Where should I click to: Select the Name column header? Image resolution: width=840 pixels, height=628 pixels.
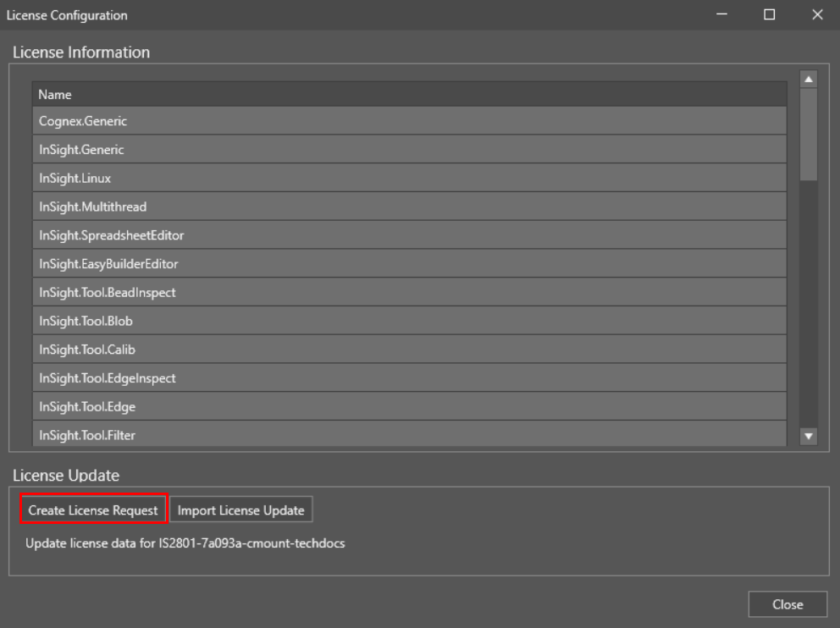click(409, 95)
